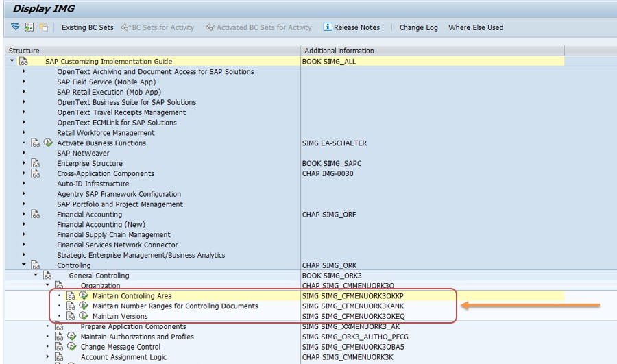This screenshot has height=364, width=617.
Task: Execute Maintain Number Ranges for Controlling Documents icon
Action: point(84,306)
